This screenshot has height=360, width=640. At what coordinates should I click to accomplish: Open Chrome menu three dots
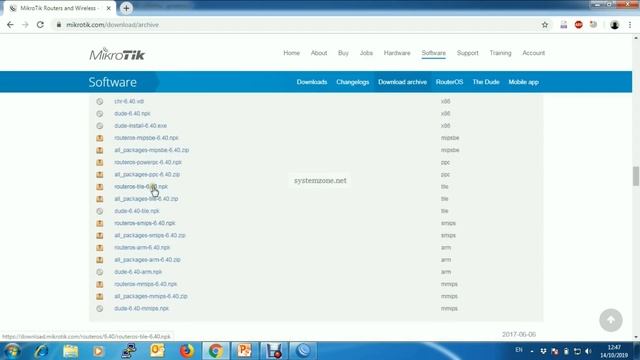pos(630,25)
